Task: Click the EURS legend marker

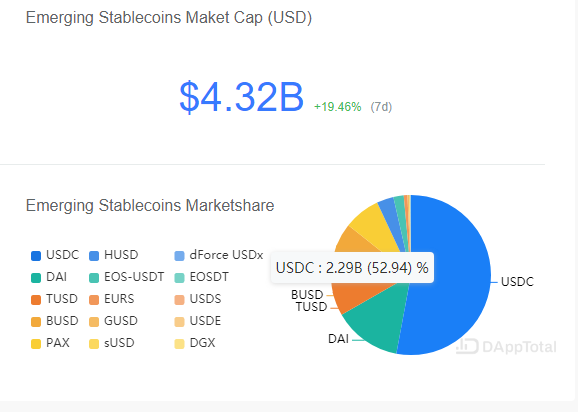Action: (94, 300)
